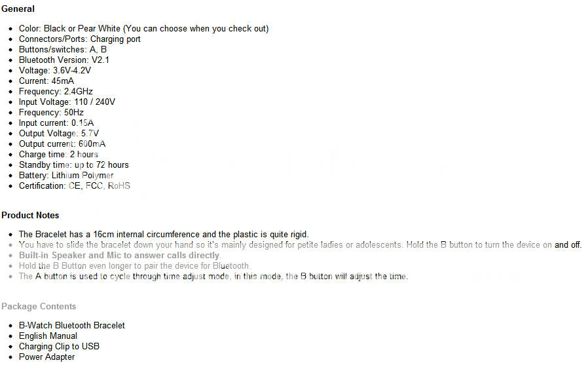The image size is (588, 369).
Task: Click the Voltage: 3.6V-4.2V specification
Action: pyautogui.click(x=55, y=70)
